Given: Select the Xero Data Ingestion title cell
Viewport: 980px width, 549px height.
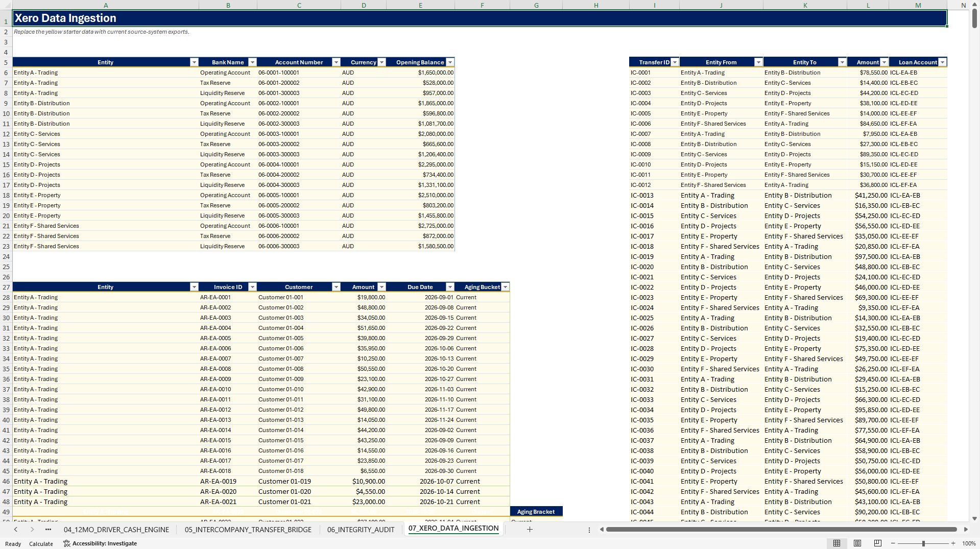Looking at the screenshot, I should coord(480,18).
